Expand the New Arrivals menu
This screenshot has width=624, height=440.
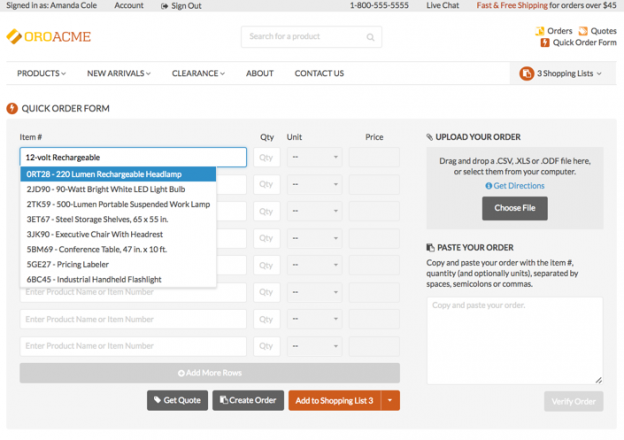pyautogui.click(x=119, y=73)
